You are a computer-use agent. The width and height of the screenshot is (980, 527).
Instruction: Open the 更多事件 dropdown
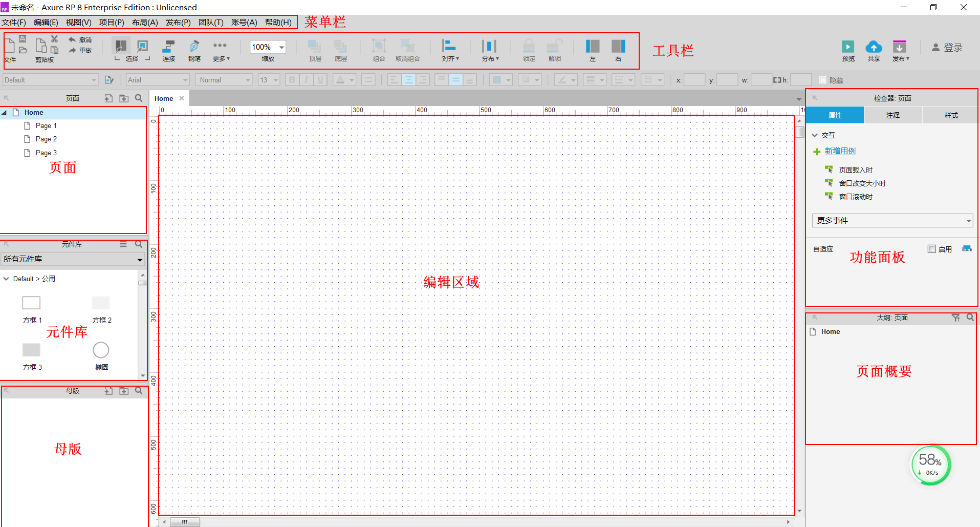[892, 220]
